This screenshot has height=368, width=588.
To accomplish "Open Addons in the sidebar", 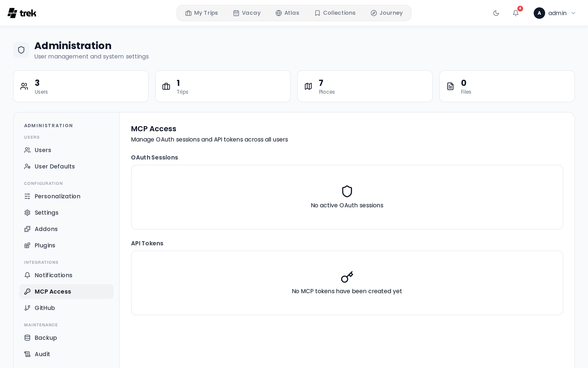I will pos(66,229).
